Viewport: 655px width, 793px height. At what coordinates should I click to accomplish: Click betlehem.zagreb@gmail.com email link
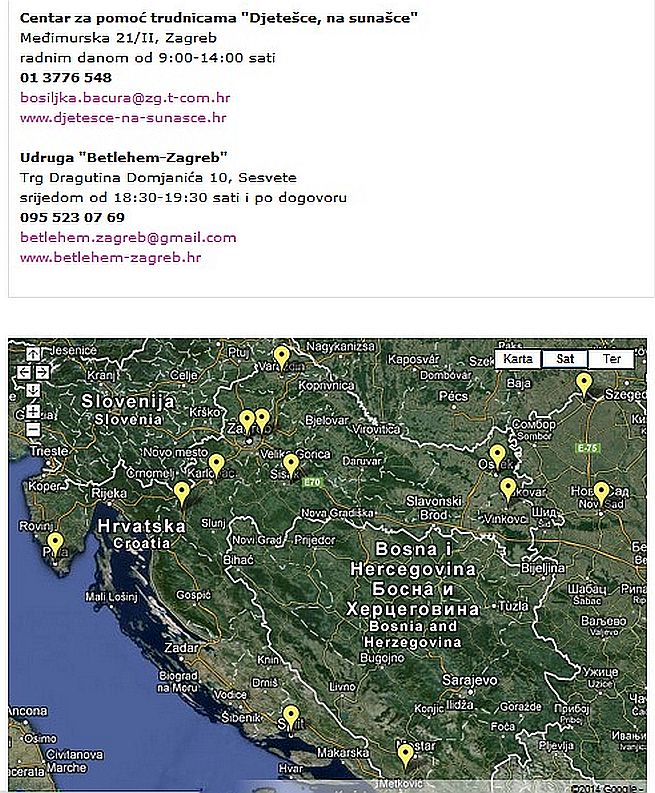[x=128, y=237]
